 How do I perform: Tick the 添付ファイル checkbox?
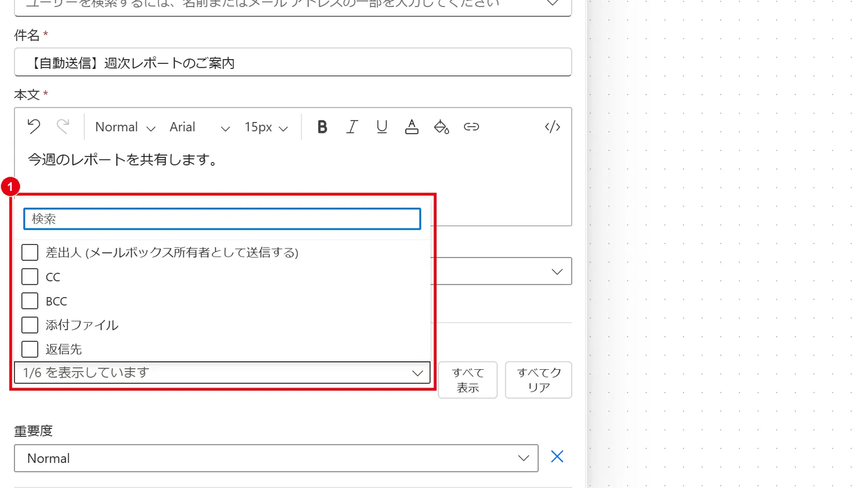pos(30,325)
